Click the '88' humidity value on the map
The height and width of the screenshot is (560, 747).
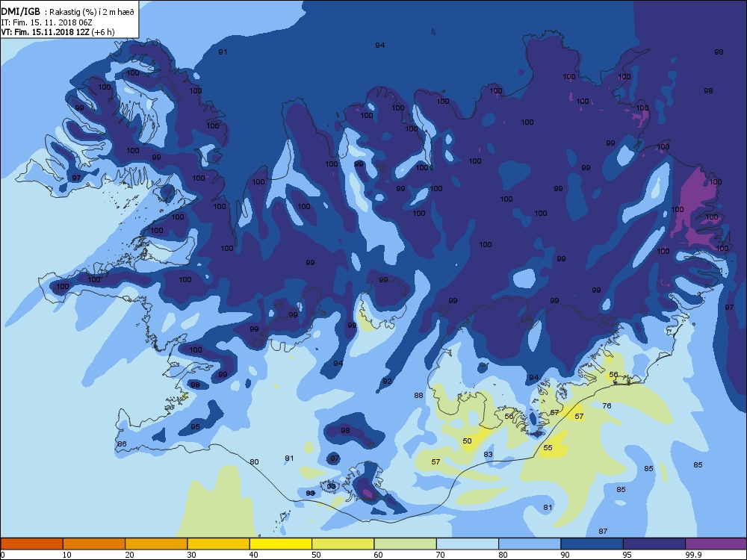click(418, 395)
